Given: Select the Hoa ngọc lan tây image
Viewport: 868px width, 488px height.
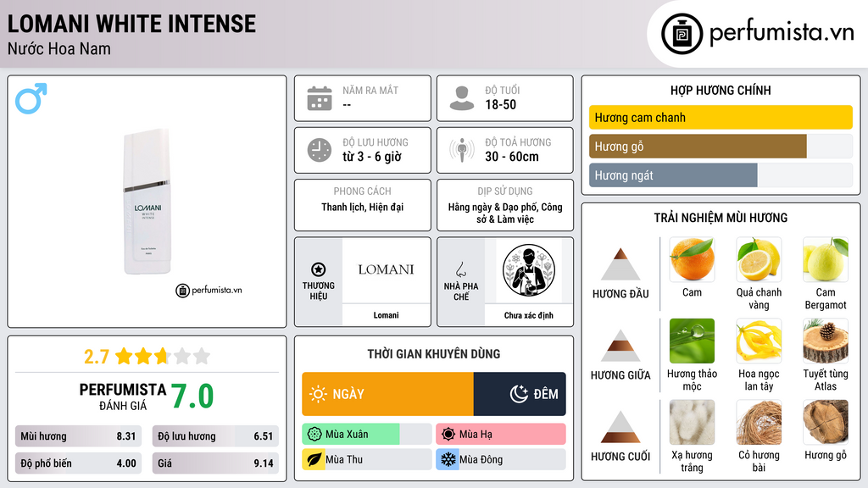Looking at the screenshot, I should (x=759, y=341).
